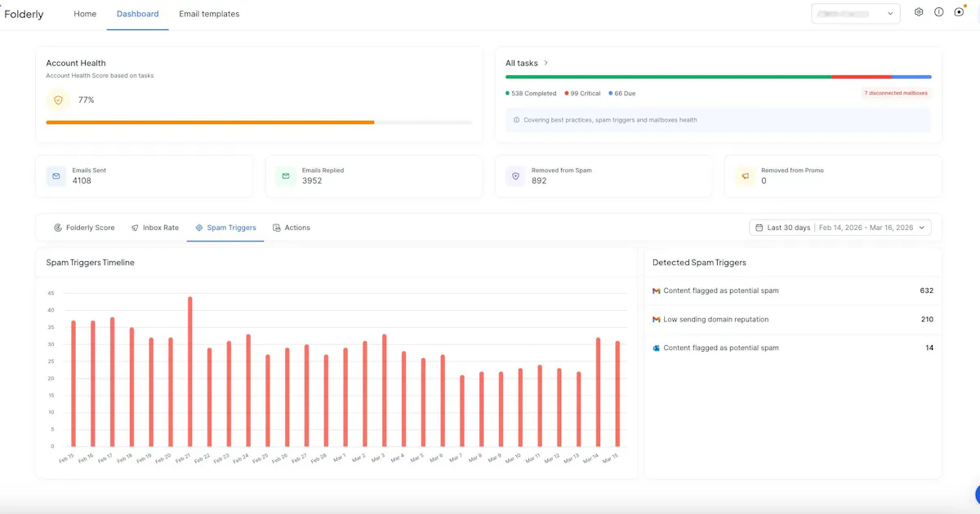Click the blue Due segment of tasks bar

pyautogui.click(x=911, y=77)
